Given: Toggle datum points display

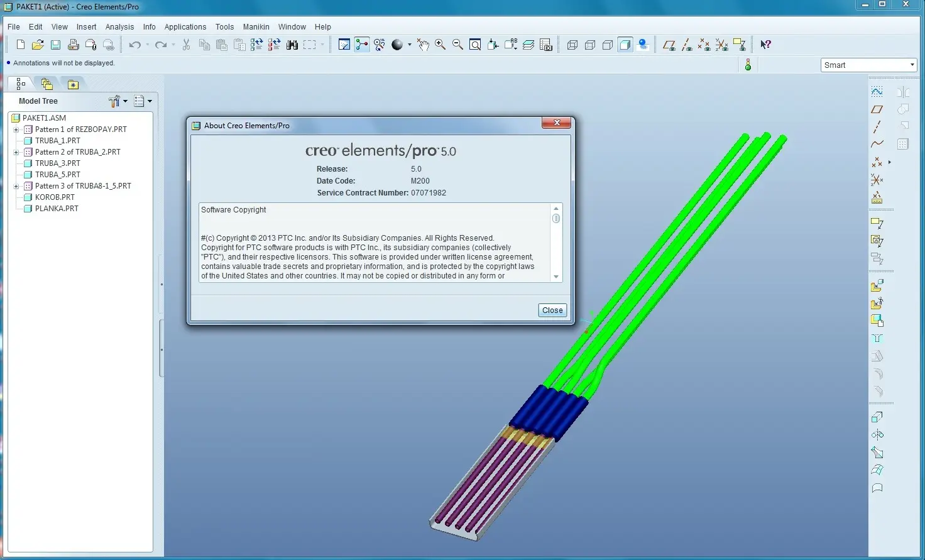Looking at the screenshot, I should coord(704,45).
